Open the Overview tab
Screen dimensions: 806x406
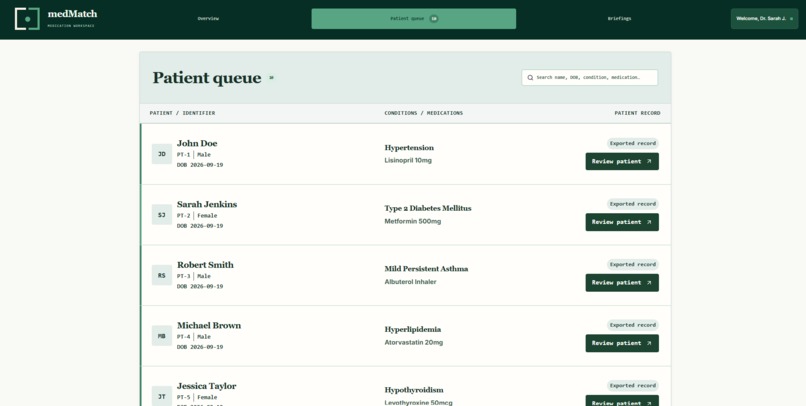(x=208, y=19)
